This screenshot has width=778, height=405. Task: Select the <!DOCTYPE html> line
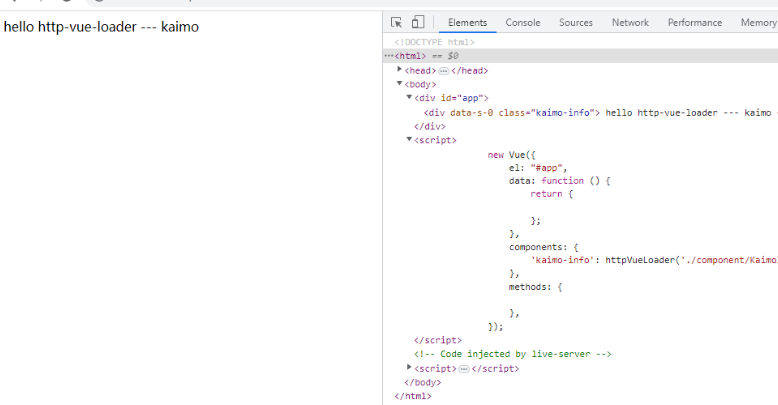(435, 42)
